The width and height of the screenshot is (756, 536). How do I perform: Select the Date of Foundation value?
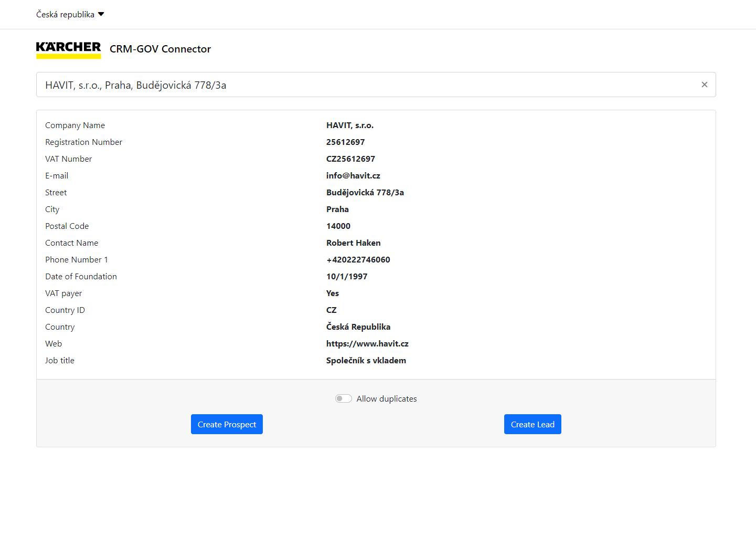pyautogui.click(x=347, y=276)
